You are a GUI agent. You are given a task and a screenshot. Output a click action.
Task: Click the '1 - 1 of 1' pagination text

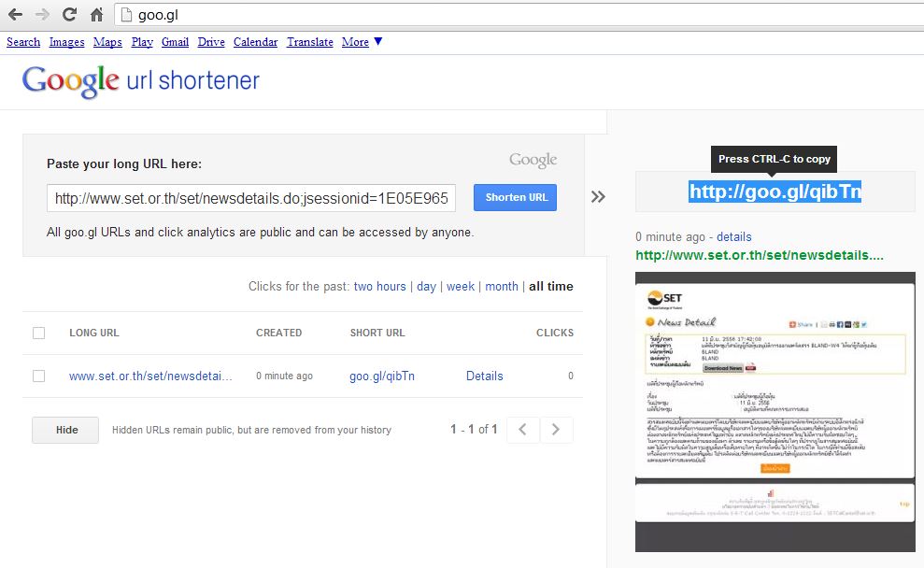pyautogui.click(x=474, y=430)
